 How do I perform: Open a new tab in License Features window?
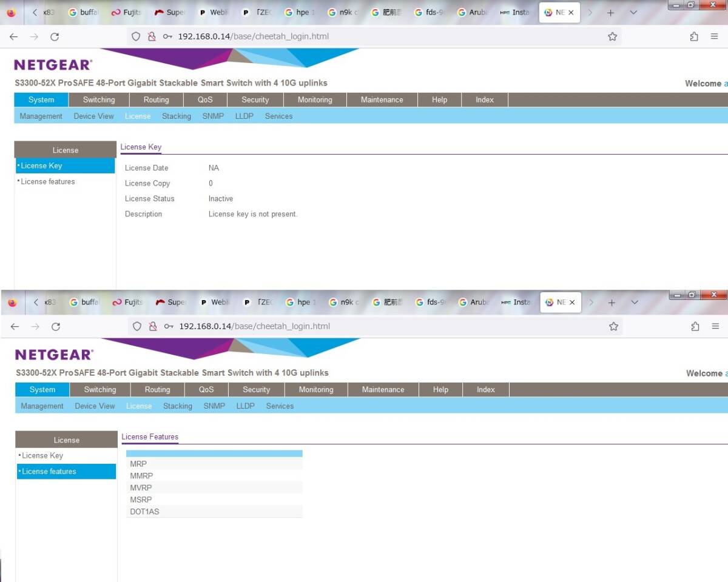612,302
